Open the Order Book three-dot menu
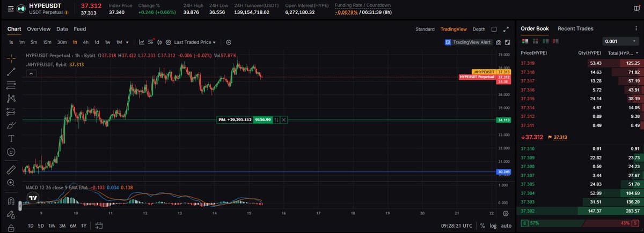This screenshot has height=233, width=644. coord(638,29)
